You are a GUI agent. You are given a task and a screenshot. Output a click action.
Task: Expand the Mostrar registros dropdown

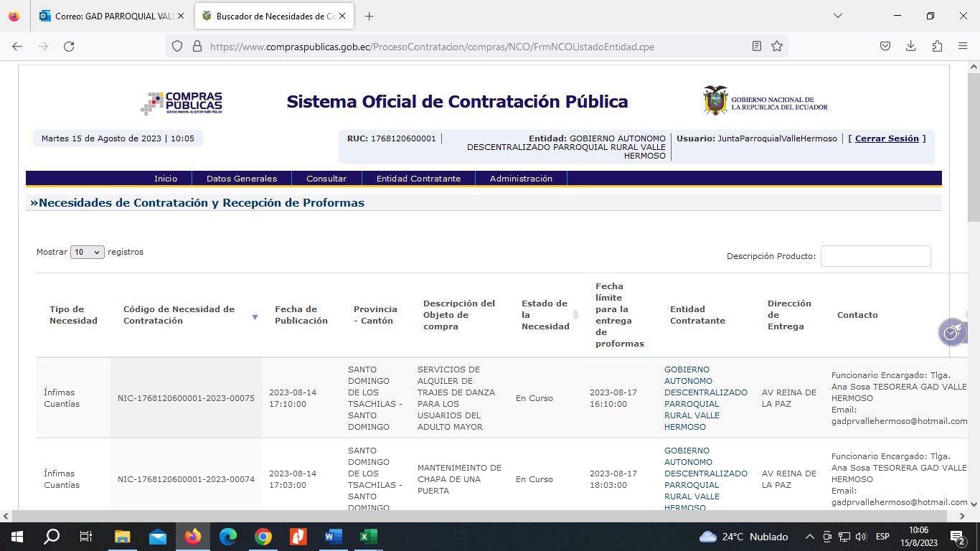(88, 253)
